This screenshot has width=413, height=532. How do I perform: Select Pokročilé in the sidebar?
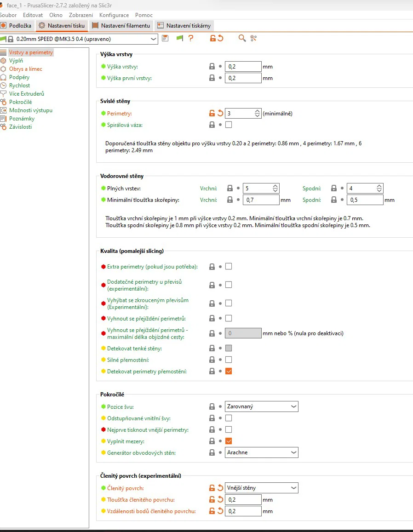point(20,102)
